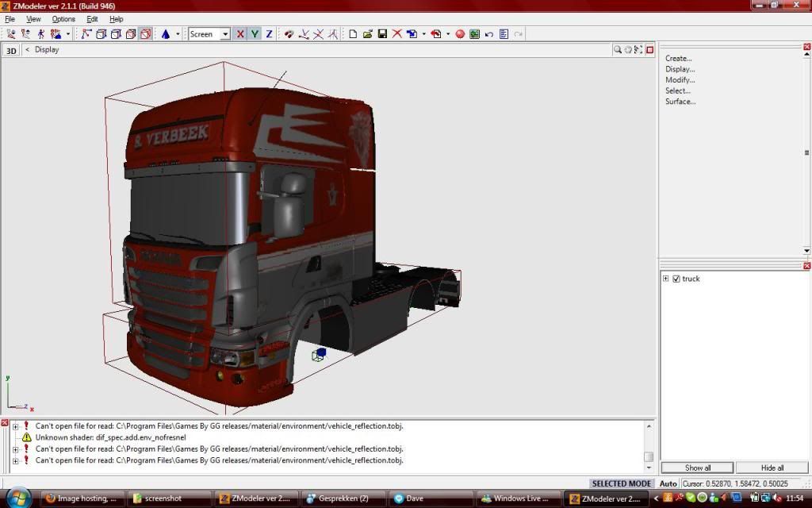Toggle the Z axis constraint button
Screen dimensions: 812x508
point(270,34)
